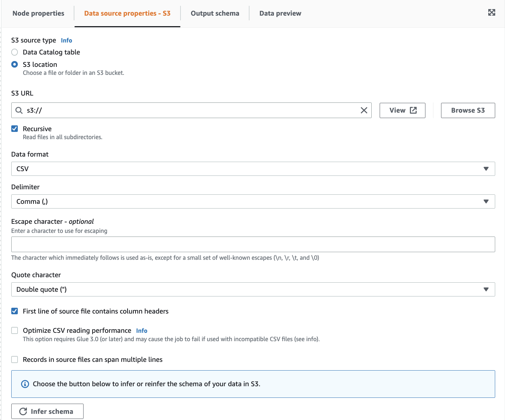Open Info link next to S3 source type

click(66, 40)
